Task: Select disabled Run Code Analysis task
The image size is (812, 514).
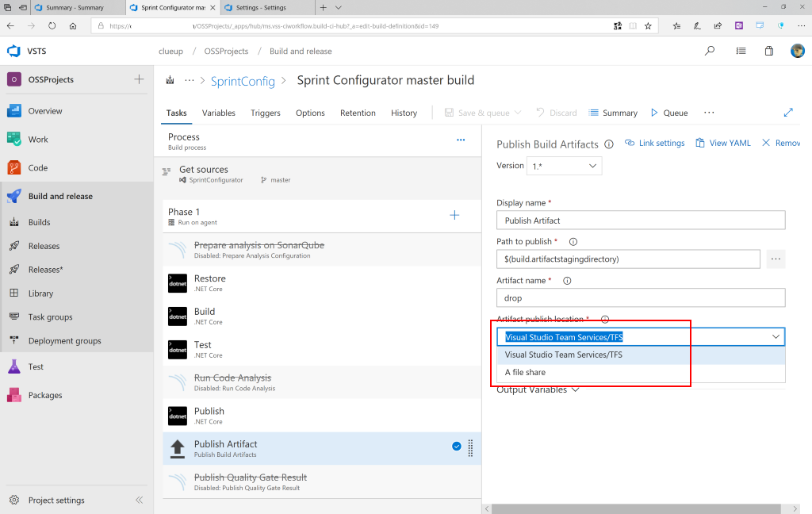Action: pyautogui.click(x=322, y=382)
